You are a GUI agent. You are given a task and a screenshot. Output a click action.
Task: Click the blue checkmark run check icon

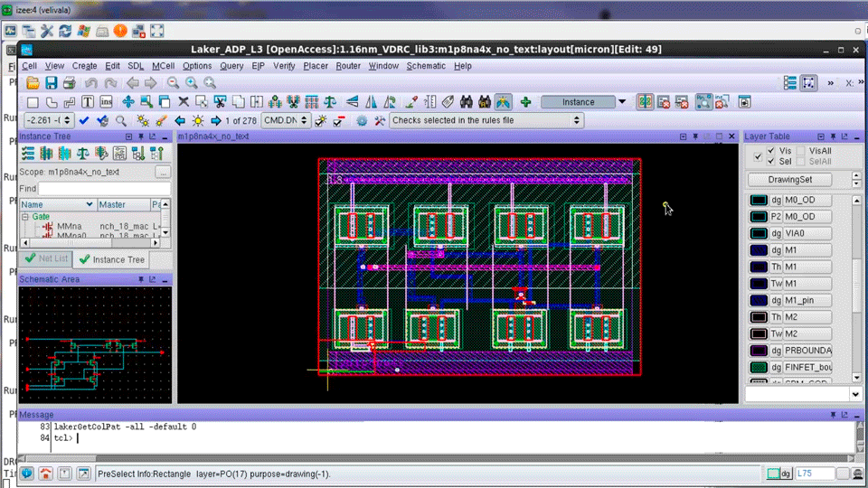(84, 120)
